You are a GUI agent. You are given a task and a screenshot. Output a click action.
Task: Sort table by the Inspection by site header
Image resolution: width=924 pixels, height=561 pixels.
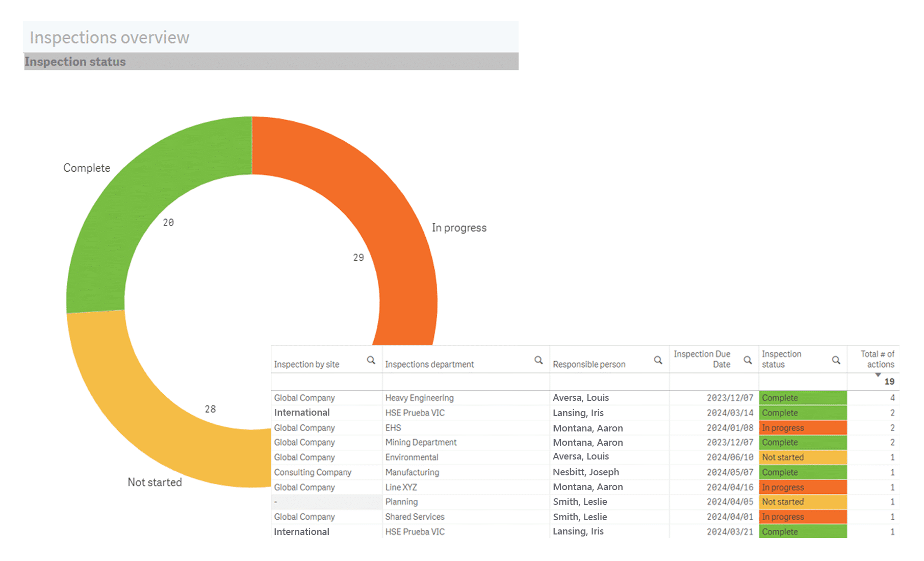[x=306, y=364]
